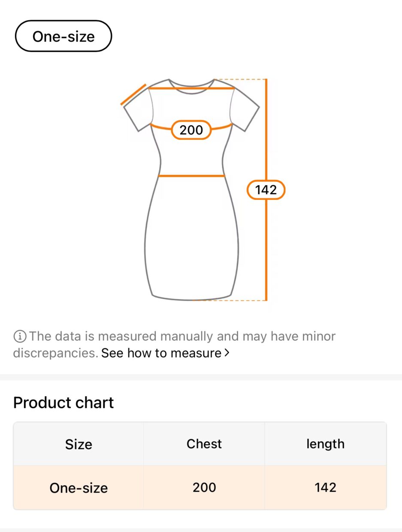Click the 200 chest badge on the dress
The height and width of the screenshot is (532, 402).
pos(191,130)
